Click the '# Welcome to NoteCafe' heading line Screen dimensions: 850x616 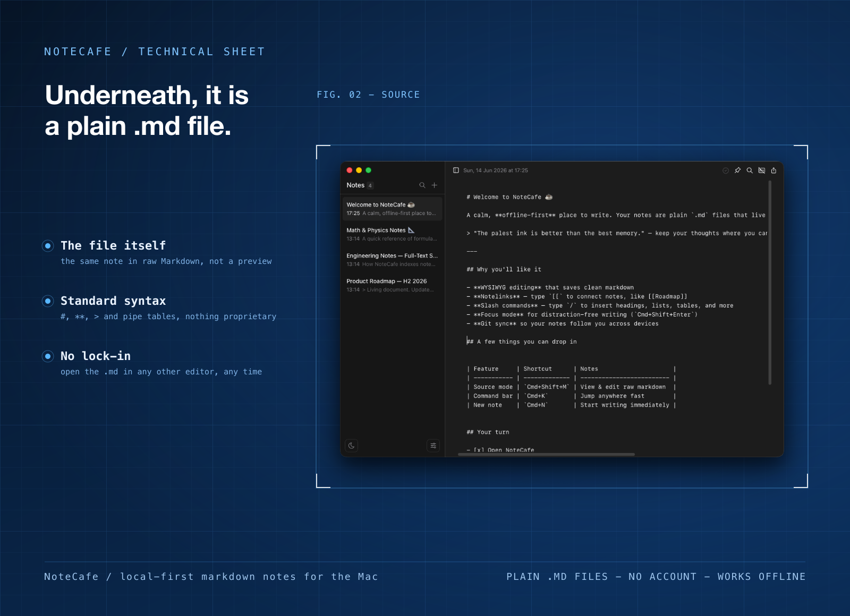(x=509, y=197)
